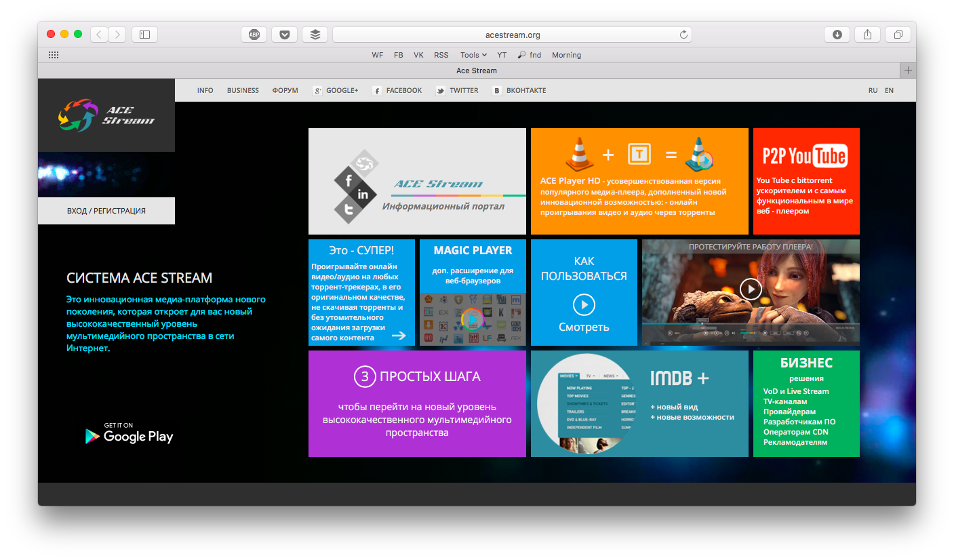Open RSS bookmark
The height and width of the screenshot is (560, 954).
click(441, 55)
